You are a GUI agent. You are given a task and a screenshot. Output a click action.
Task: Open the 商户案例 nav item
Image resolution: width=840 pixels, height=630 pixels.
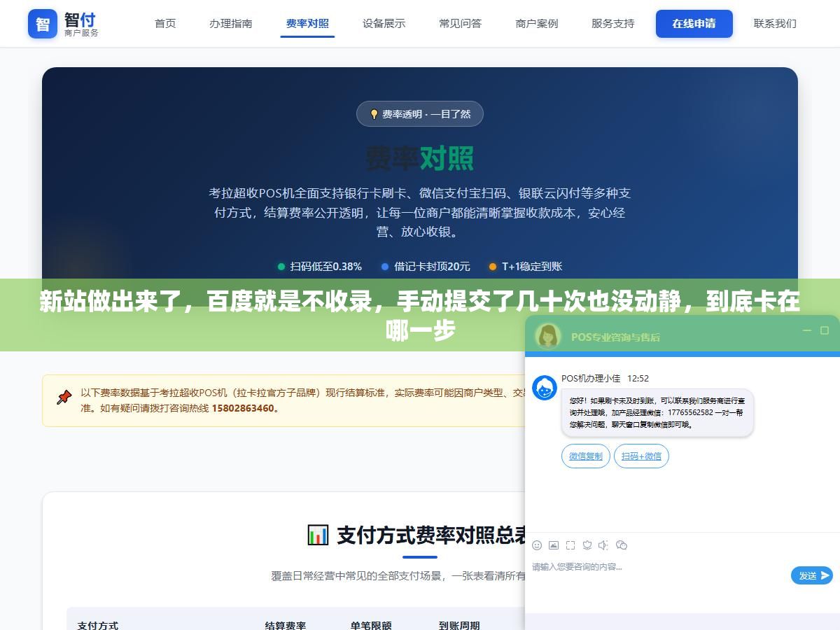537,23
